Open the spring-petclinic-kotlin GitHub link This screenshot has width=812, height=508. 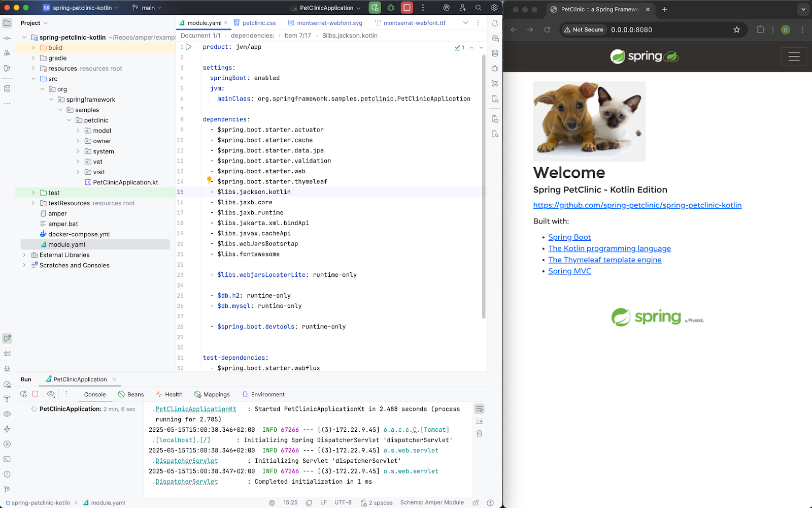point(637,205)
